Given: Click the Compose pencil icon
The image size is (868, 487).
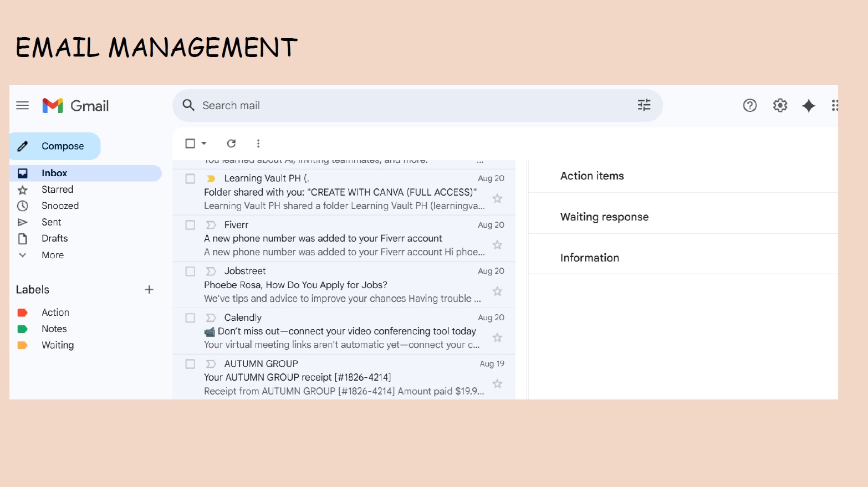Looking at the screenshot, I should (23, 146).
